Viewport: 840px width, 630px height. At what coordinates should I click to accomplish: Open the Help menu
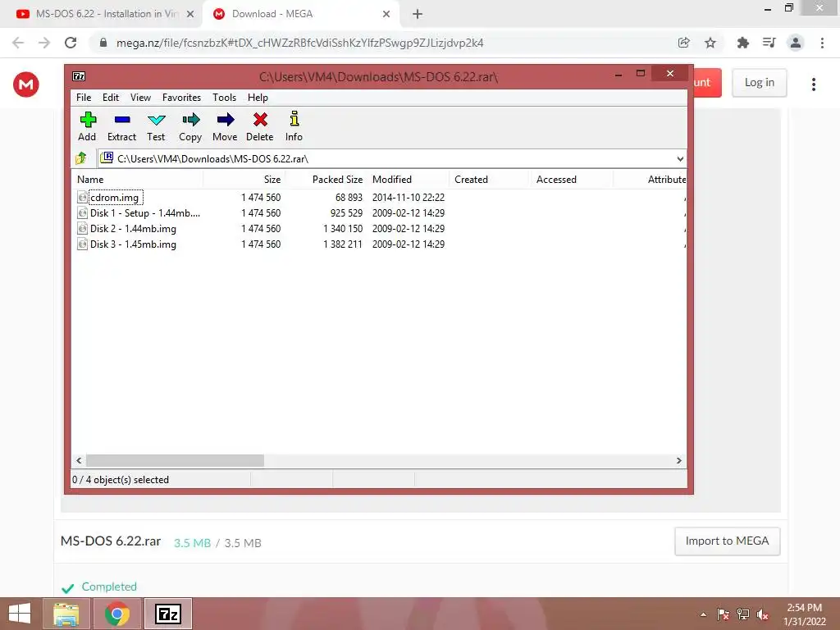click(258, 98)
